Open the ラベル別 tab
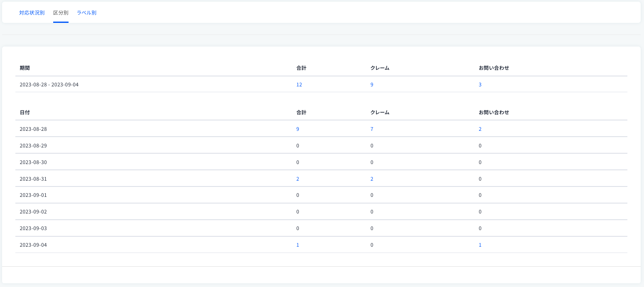Screen dimensions: 644x287 (x=86, y=13)
